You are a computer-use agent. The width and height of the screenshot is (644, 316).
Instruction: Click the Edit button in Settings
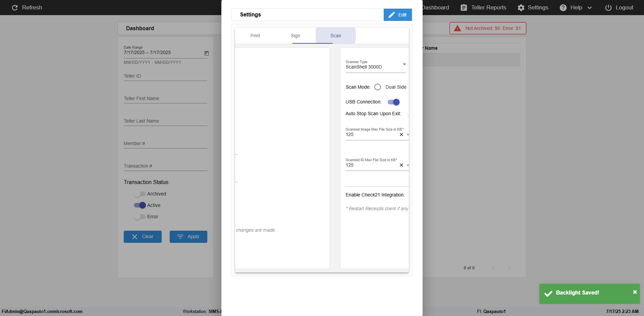point(398,15)
